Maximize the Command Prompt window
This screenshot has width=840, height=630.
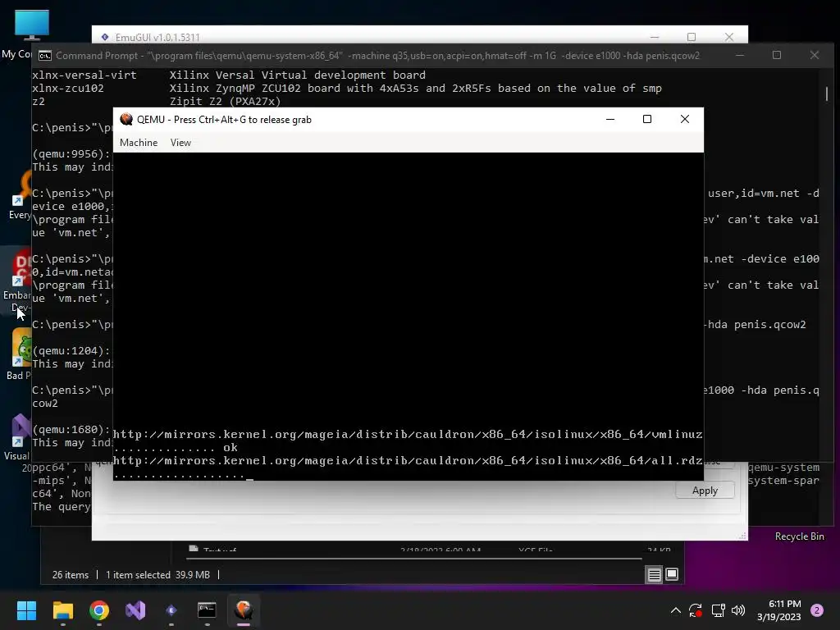coord(777,55)
